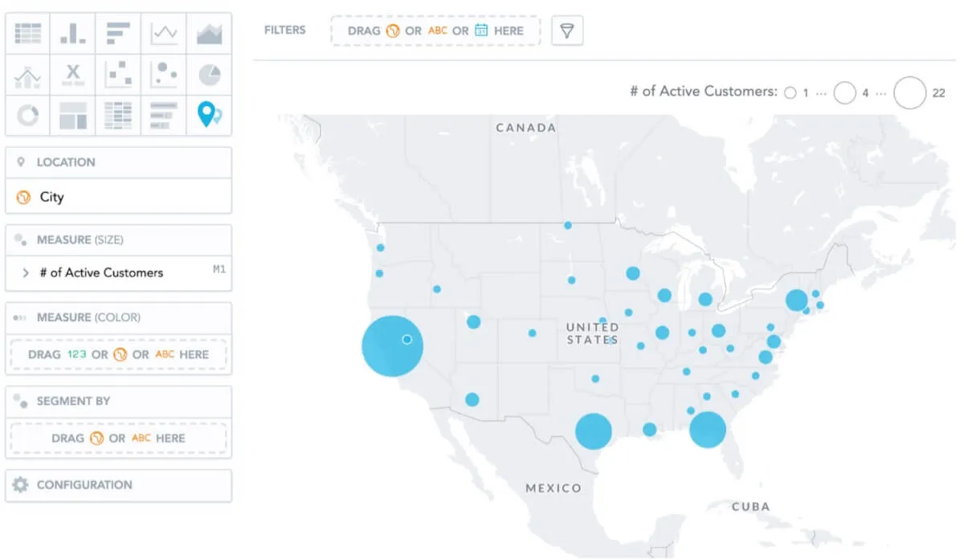964x560 pixels.
Task: Click the size legend circle labeled 22
Action: point(910,92)
